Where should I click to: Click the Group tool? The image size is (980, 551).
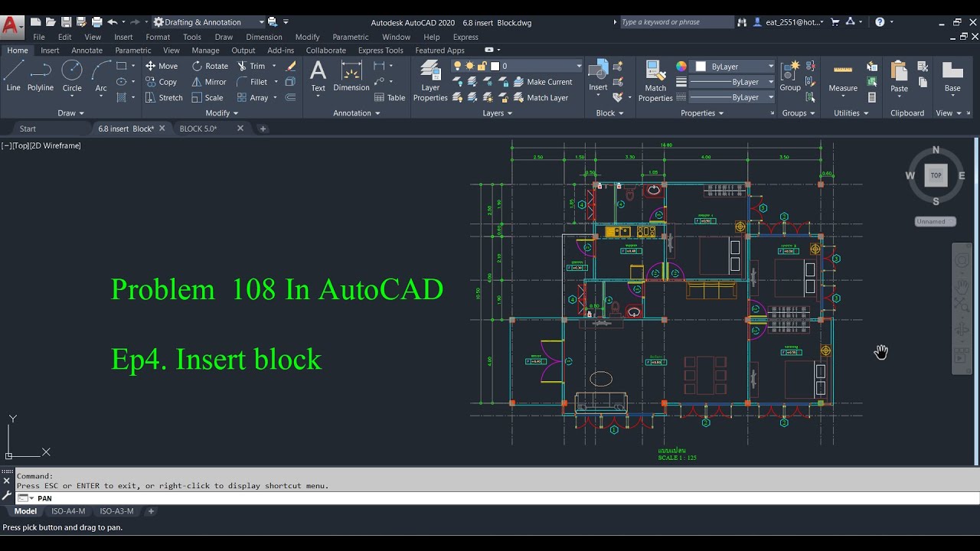790,77
